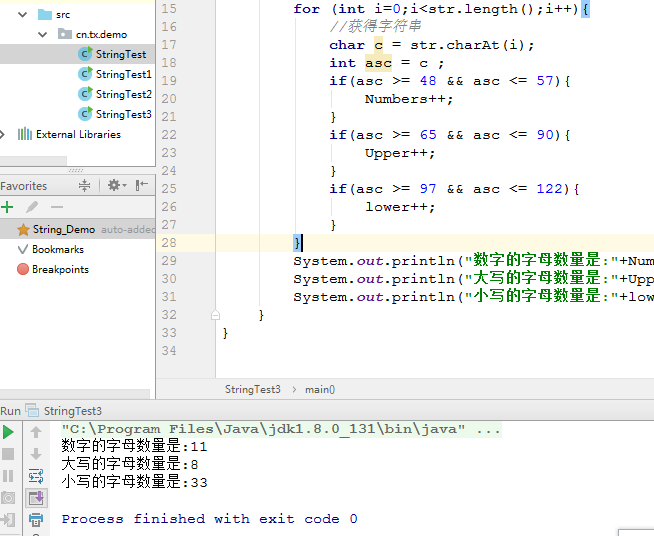This screenshot has width=654, height=536.
Task: Click the Favorites panel title
Action: point(24,186)
